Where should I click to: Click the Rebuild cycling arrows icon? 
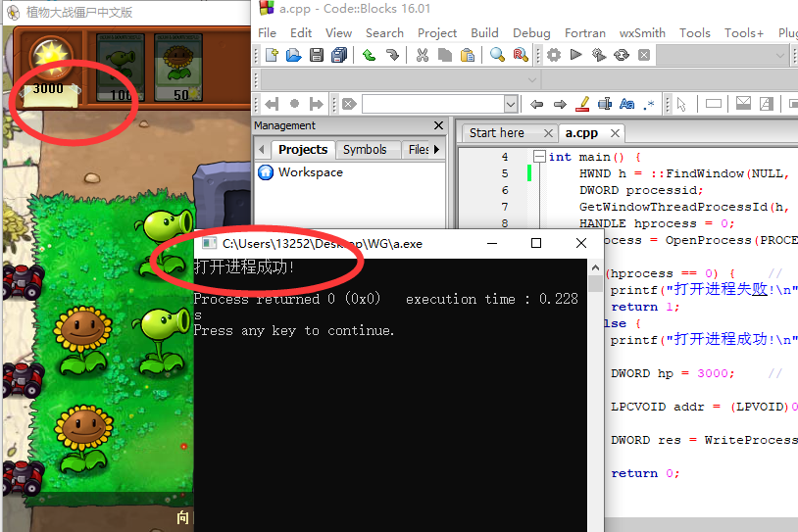click(x=622, y=55)
